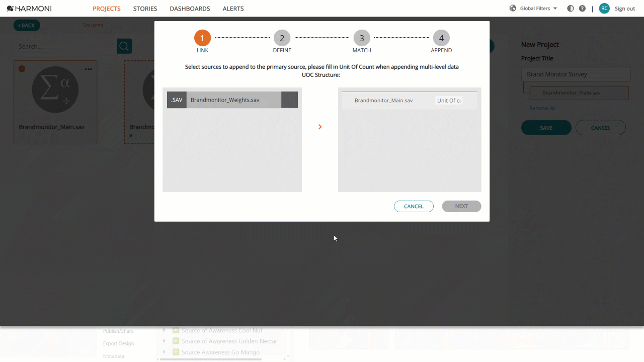Expand Source of Awareness Cool Nut node
This screenshot has height=362, width=644.
click(164, 330)
